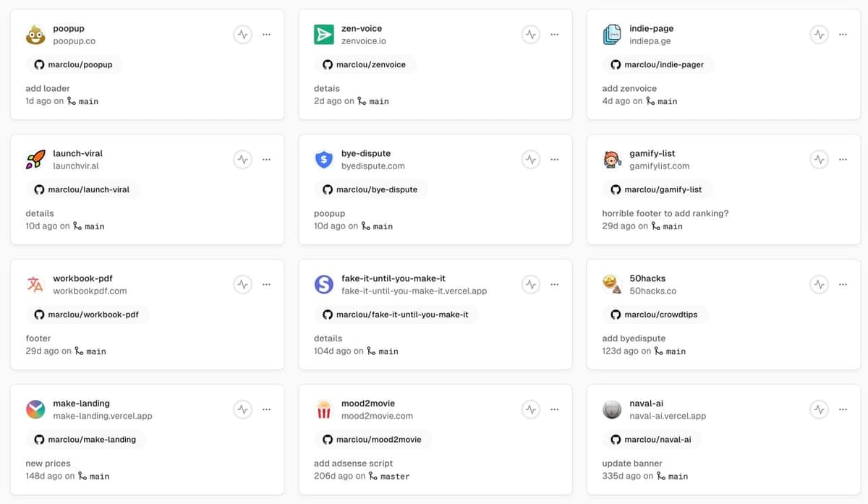The width and height of the screenshot is (868, 504).
Task: Open the "horrible footer to add ranking?" commit
Action: click(x=665, y=213)
